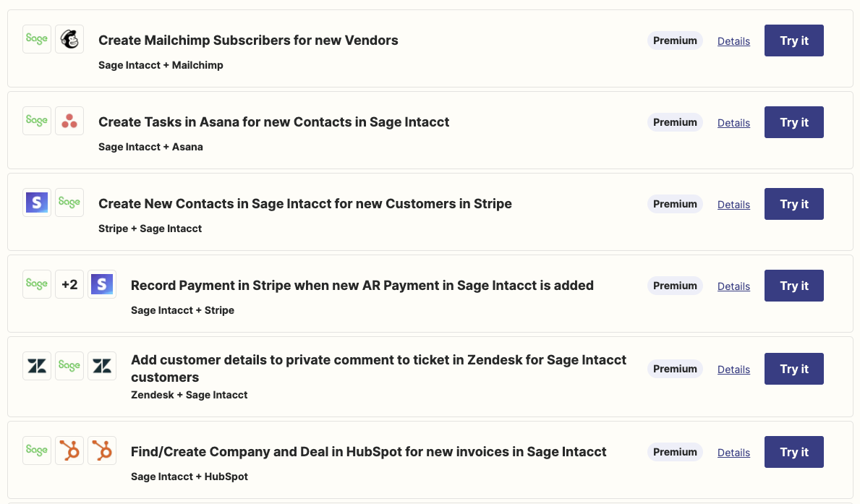This screenshot has width=860, height=504.
Task: Click the Stripe icon in New Contacts row
Action: click(x=37, y=202)
